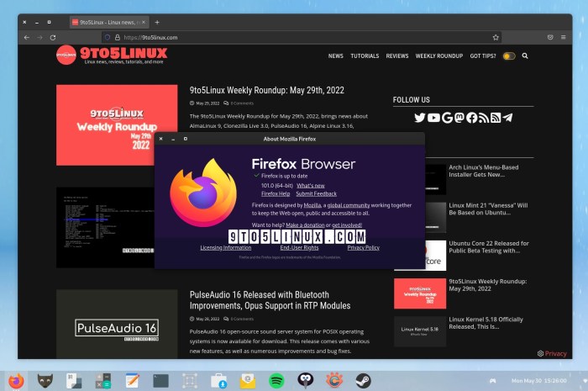Screen dimensions: 588x391
Task: Launch Steam from the dock
Action: (363, 381)
